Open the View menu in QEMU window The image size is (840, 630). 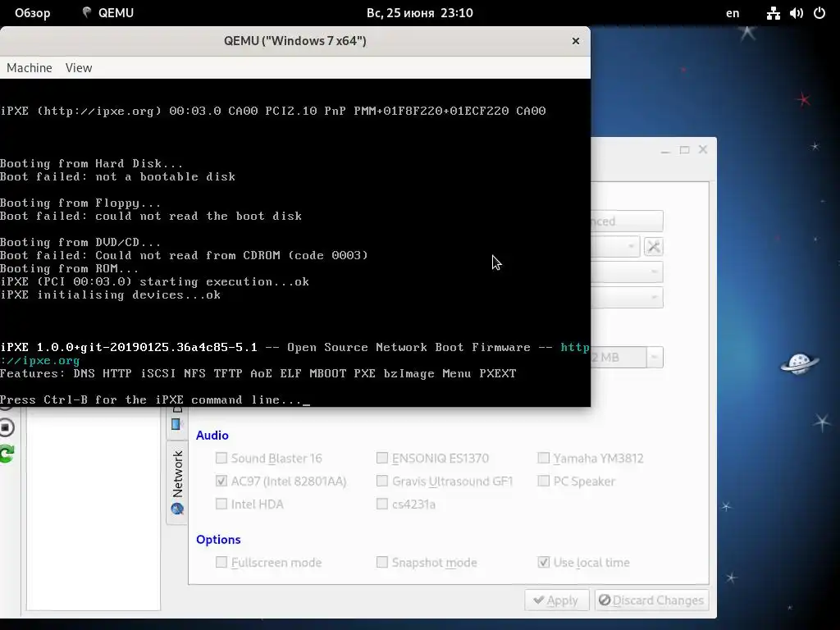(79, 68)
